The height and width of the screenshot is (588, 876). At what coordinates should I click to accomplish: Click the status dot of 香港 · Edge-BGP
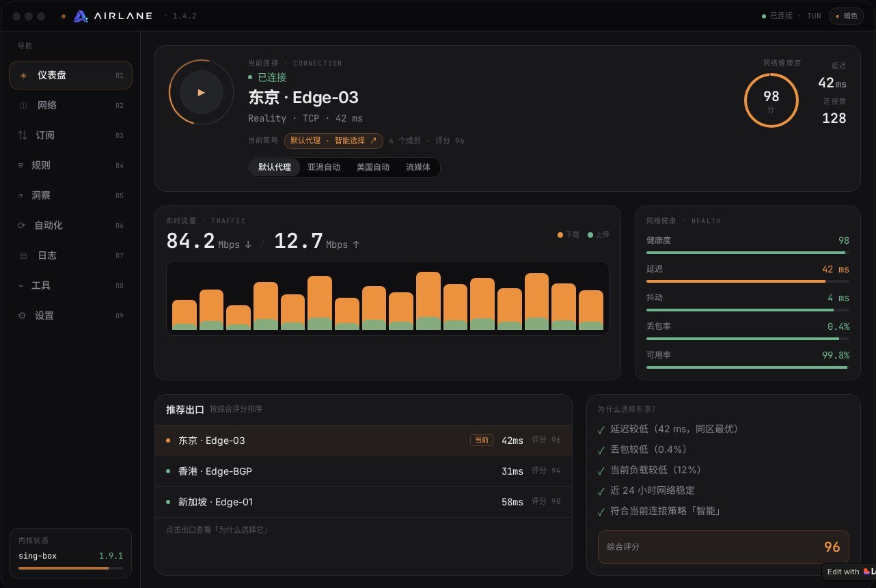tap(168, 471)
